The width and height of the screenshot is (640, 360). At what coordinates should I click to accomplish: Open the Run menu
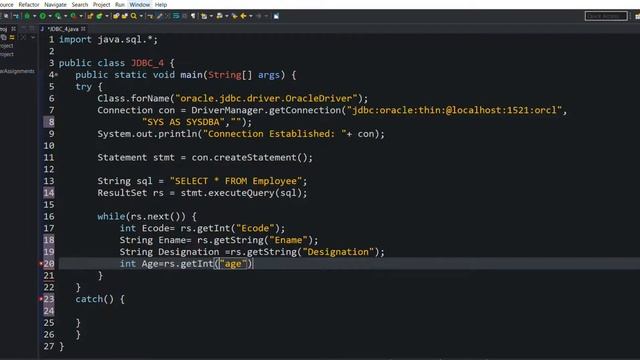click(x=120, y=4)
